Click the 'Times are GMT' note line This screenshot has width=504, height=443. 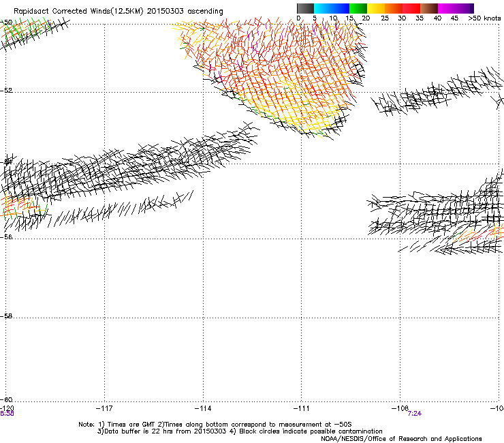[x=215, y=425]
